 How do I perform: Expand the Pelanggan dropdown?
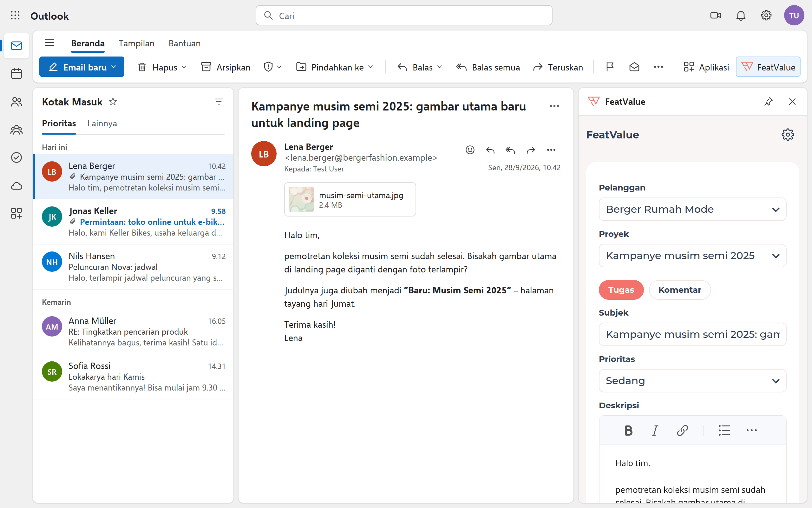point(692,209)
